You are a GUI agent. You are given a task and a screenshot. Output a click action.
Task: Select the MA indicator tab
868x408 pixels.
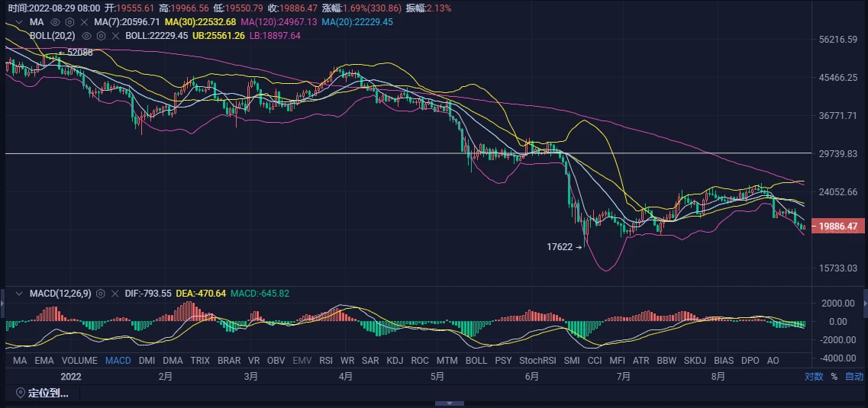19,361
